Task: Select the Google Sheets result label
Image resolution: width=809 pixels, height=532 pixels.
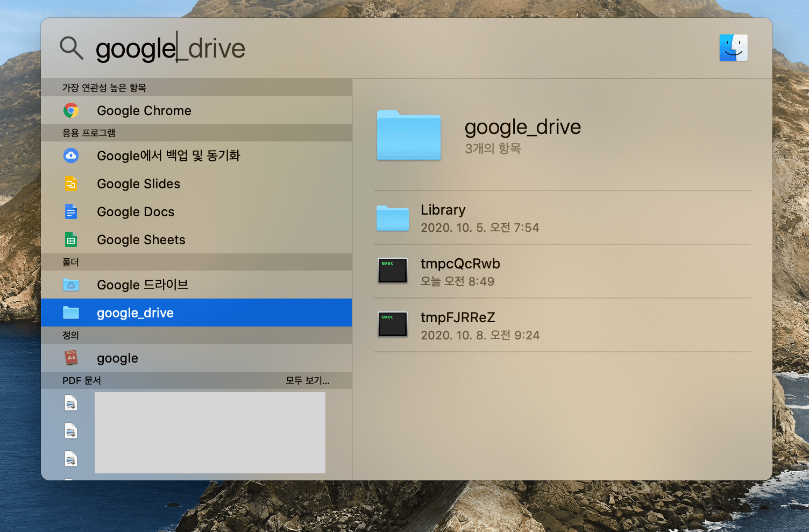Action: point(141,239)
